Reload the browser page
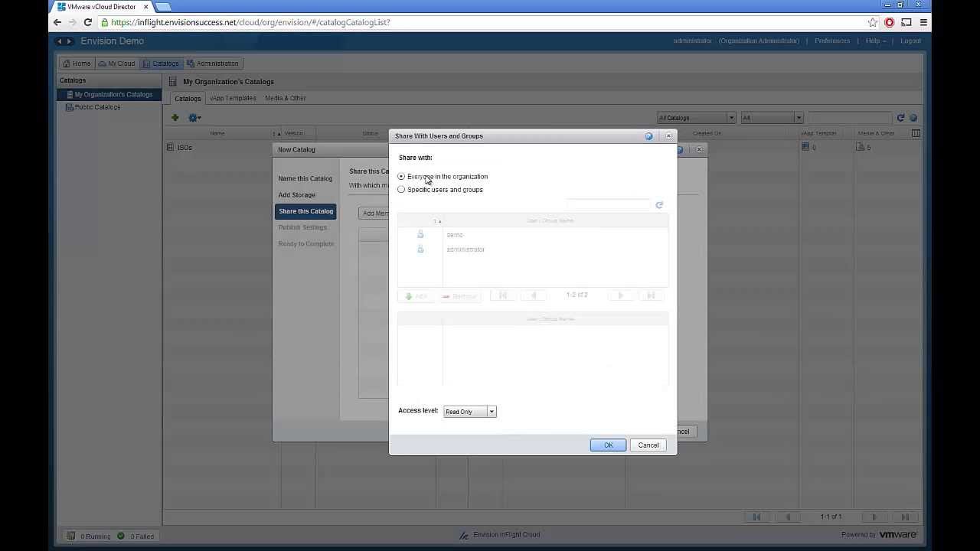 pyautogui.click(x=87, y=22)
